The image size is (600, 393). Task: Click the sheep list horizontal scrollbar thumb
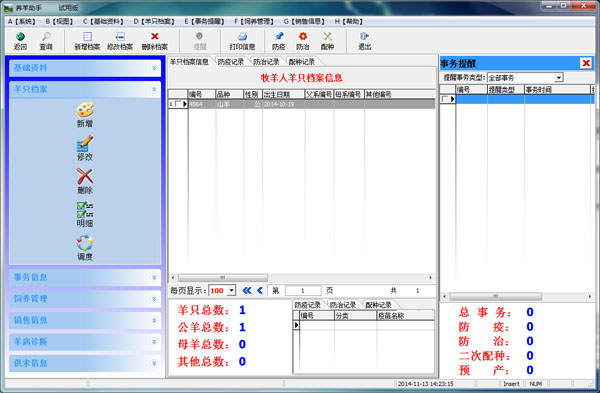click(223, 277)
